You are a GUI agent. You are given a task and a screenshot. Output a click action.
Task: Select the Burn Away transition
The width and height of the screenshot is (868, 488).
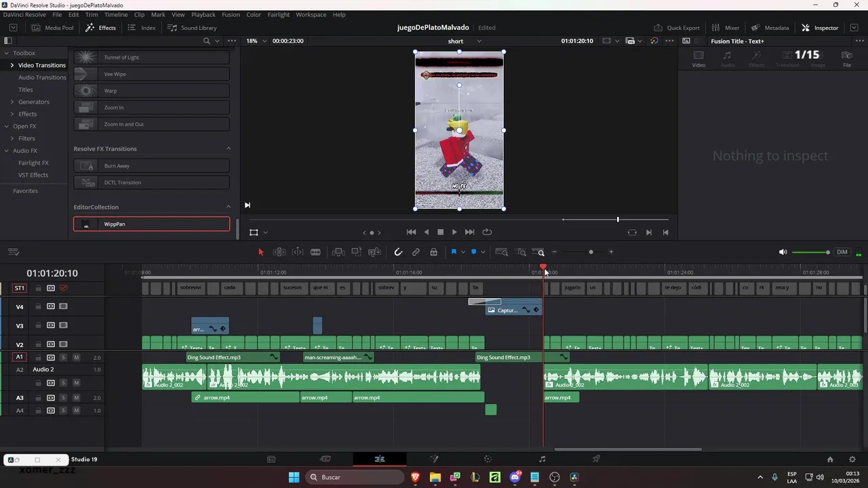[x=152, y=165]
